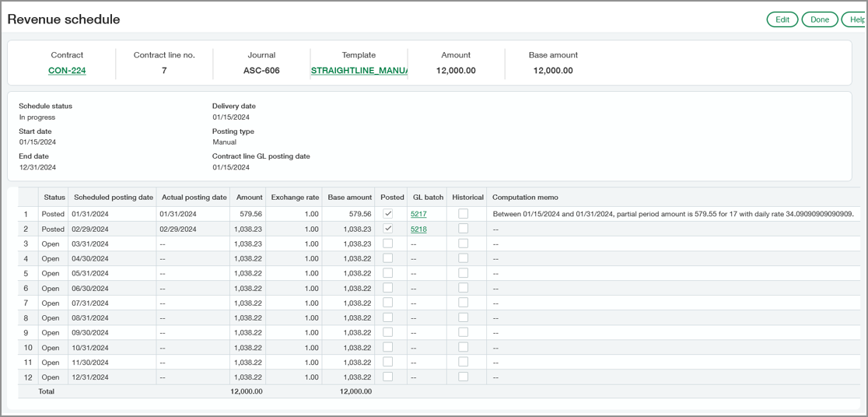
Task: Toggle Posted checkbox in row 1
Action: pos(387,214)
